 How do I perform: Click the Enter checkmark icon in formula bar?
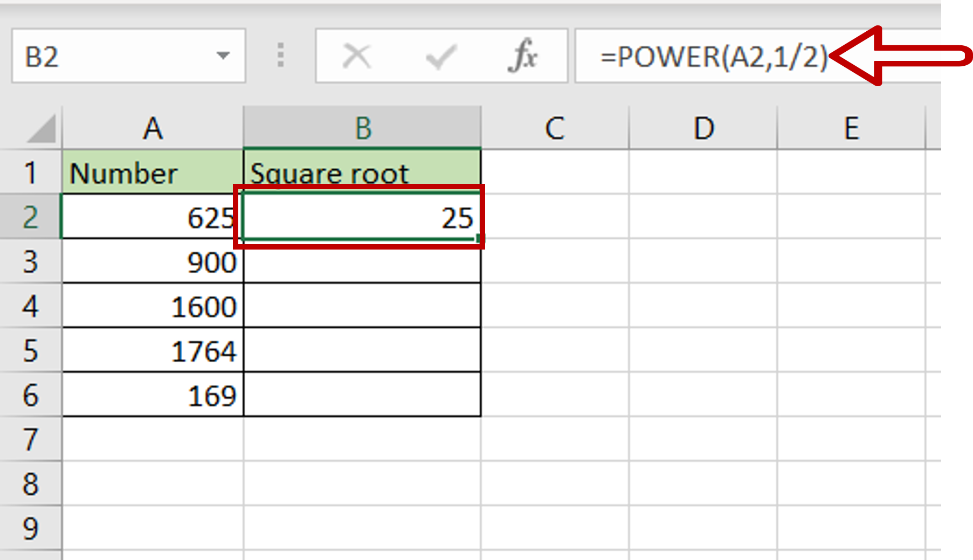point(441,56)
